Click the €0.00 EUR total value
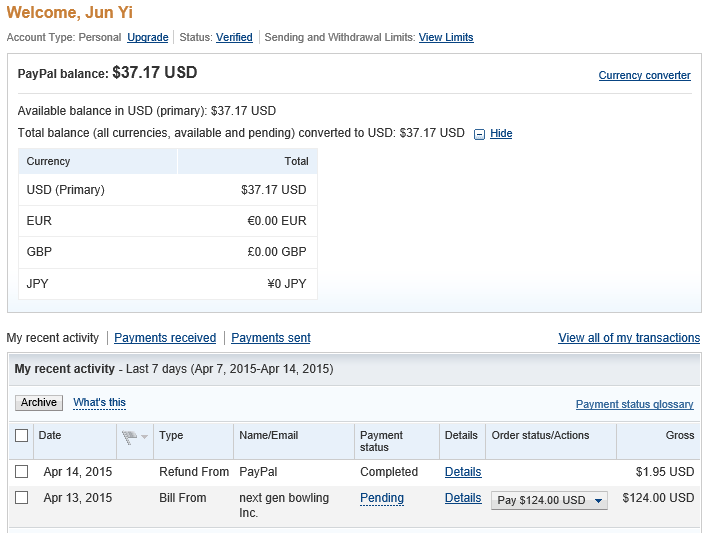This screenshot has height=533, width=704. coord(277,221)
